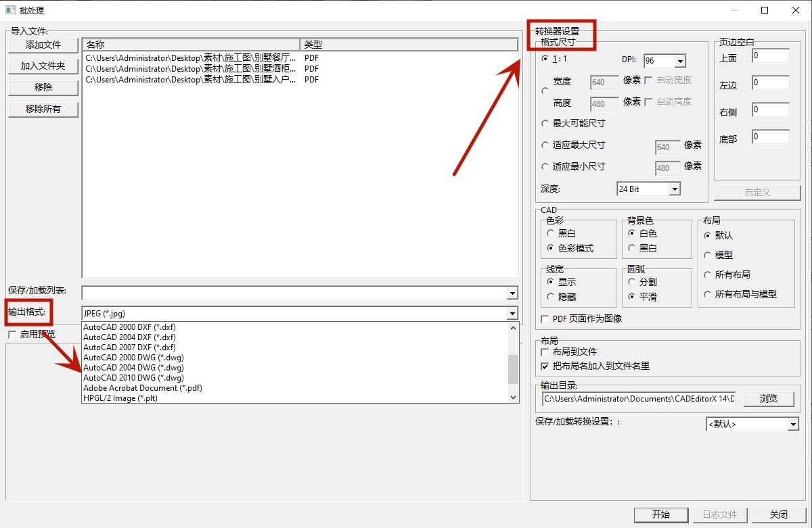This screenshot has width=812, height=528.
Task: Click the 右侧 margin input field
Action: click(771, 110)
